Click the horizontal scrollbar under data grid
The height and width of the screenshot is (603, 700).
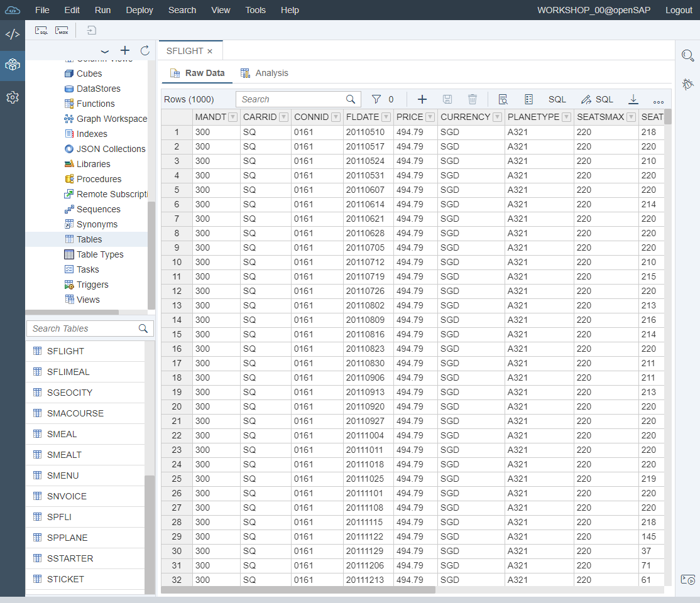tap(298, 590)
